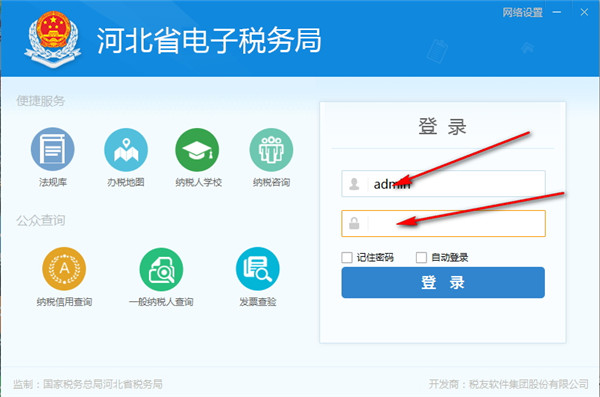600x397 pixels.
Task: Close the login window
Action: click(584, 12)
